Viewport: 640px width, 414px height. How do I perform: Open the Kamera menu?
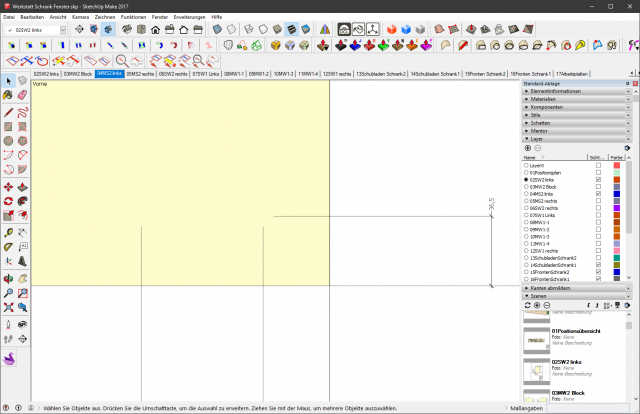81,18
